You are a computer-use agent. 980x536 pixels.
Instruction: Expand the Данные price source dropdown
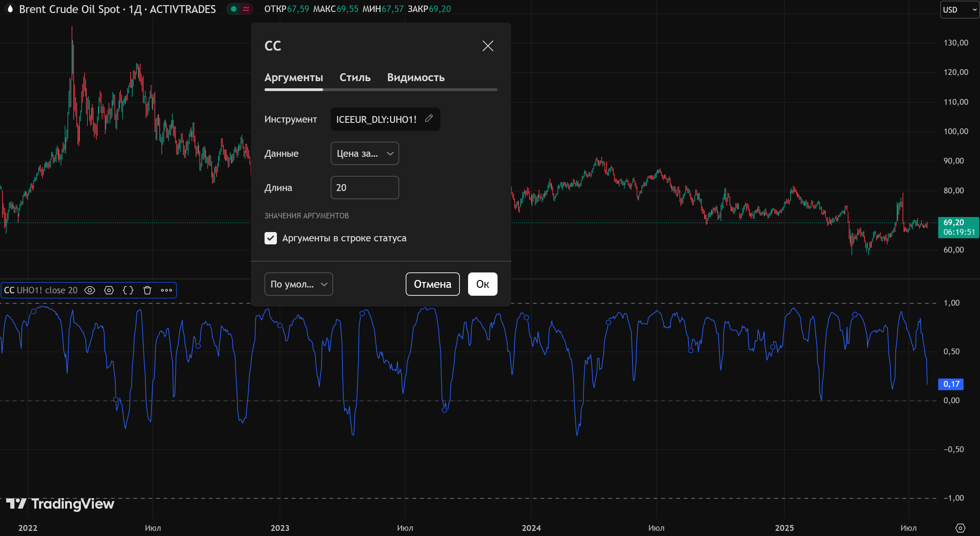tap(365, 154)
